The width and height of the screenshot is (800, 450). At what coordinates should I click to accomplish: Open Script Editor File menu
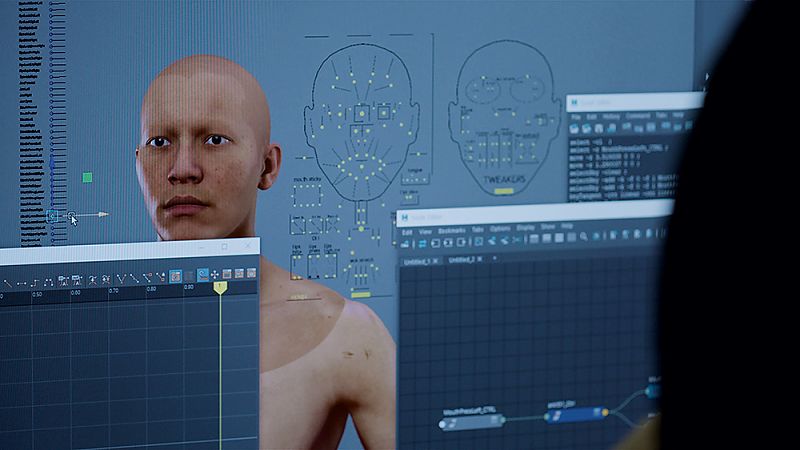tap(576, 117)
